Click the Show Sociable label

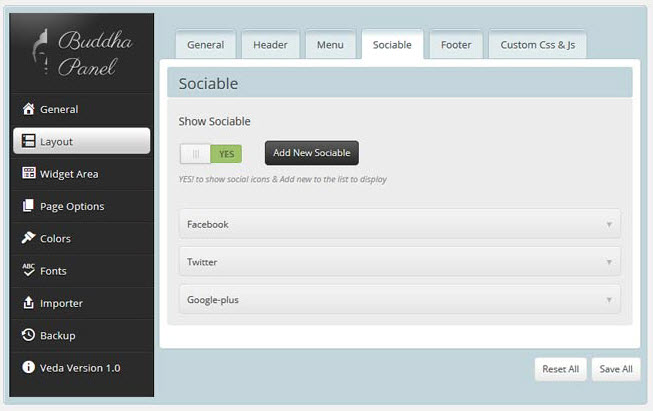(214, 121)
